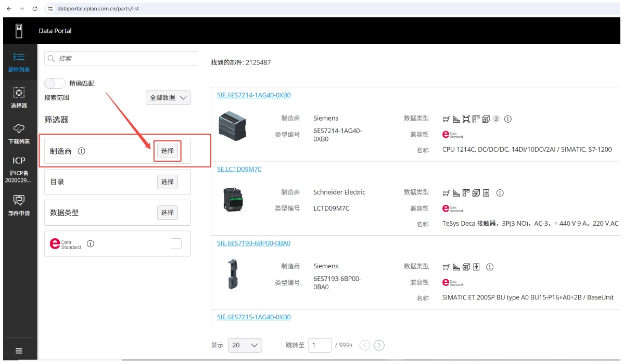Click the 3D cube icon for 6ES7193-6BP00-0BA0

466,267
